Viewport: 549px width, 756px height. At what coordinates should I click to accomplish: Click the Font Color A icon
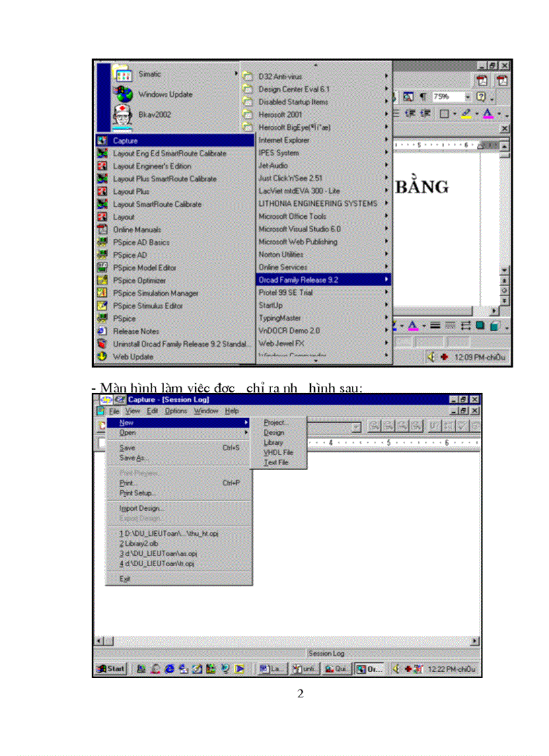tap(488, 113)
